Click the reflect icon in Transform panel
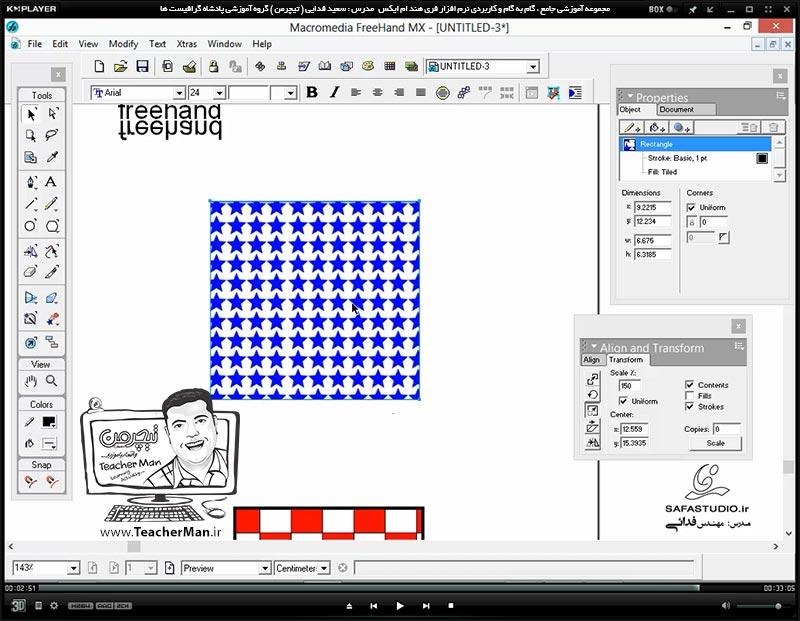The width and height of the screenshot is (800, 621). point(592,442)
